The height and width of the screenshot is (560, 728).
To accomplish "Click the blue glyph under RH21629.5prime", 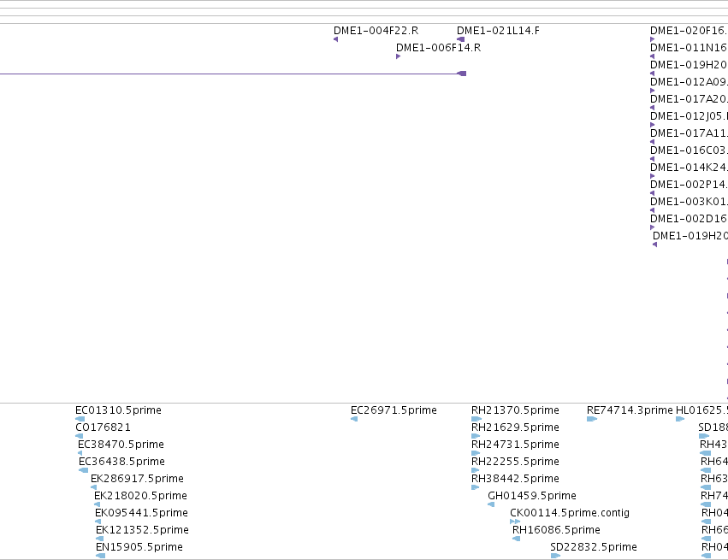I will (x=476, y=436).
